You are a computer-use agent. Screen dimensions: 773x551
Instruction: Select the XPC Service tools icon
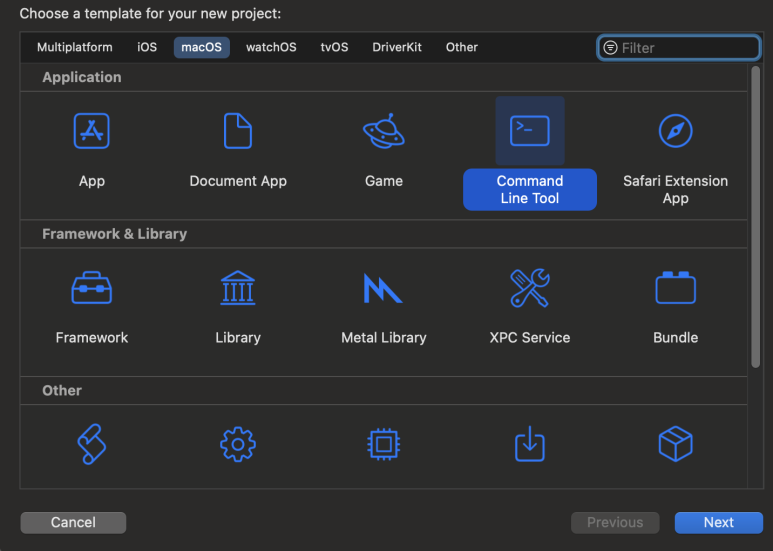(530, 288)
